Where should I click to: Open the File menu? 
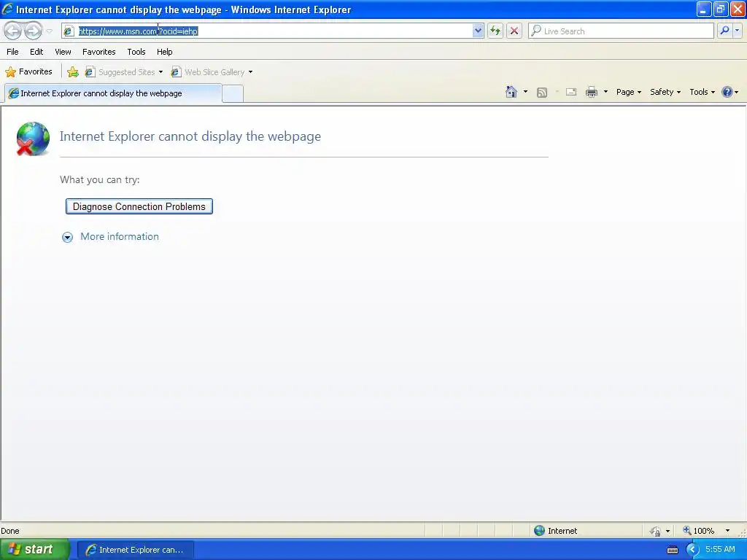click(12, 52)
